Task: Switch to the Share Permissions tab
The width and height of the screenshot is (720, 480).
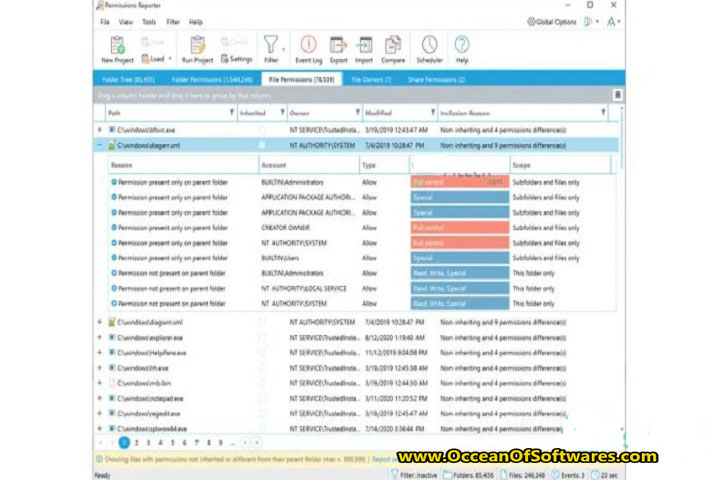Action: click(x=436, y=79)
